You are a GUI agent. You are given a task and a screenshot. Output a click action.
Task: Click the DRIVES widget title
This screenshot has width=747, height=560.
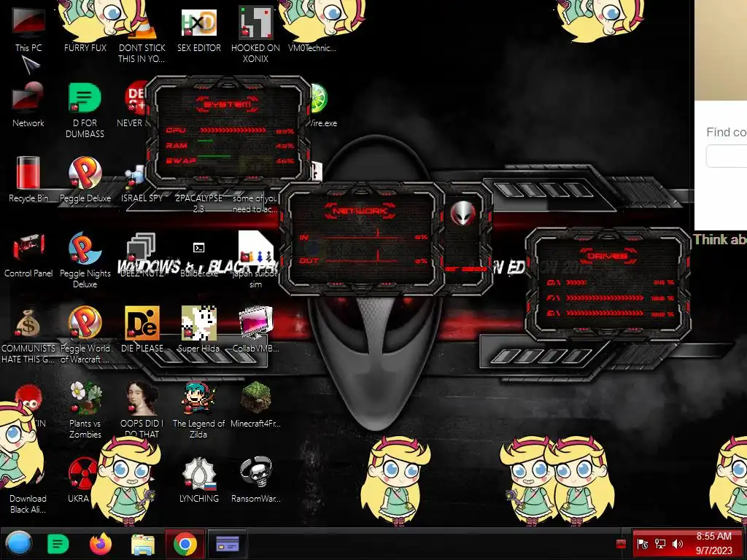pos(607,256)
